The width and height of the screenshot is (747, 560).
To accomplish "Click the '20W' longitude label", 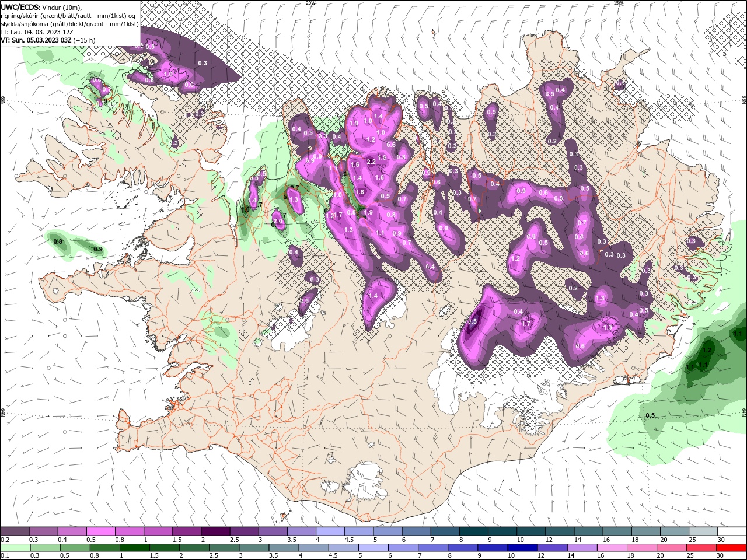I will point(311,3).
